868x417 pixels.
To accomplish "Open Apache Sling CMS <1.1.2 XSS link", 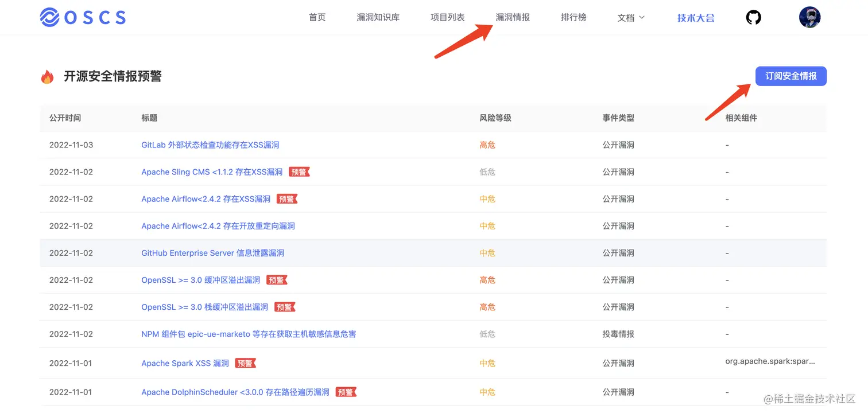I will [212, 172].
